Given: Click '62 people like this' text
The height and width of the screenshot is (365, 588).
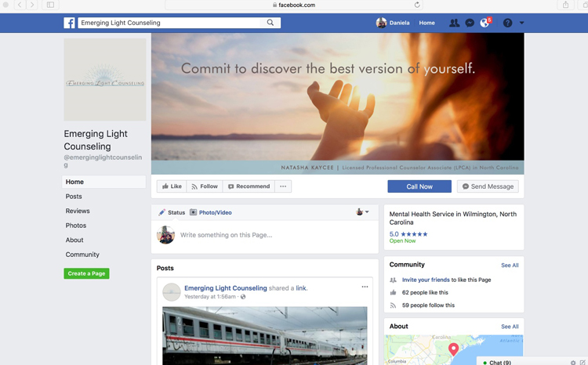Looking at the screenshot, I should 425,293.
